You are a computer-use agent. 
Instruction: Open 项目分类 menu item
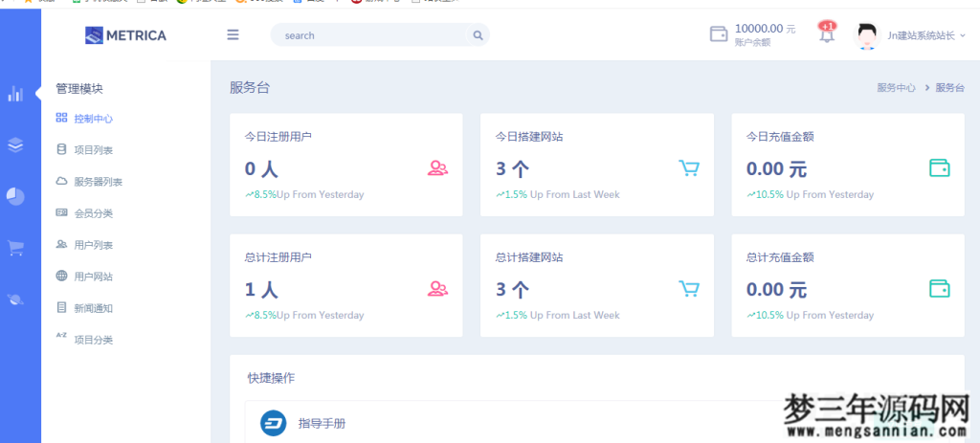click(x=93, y=340)
